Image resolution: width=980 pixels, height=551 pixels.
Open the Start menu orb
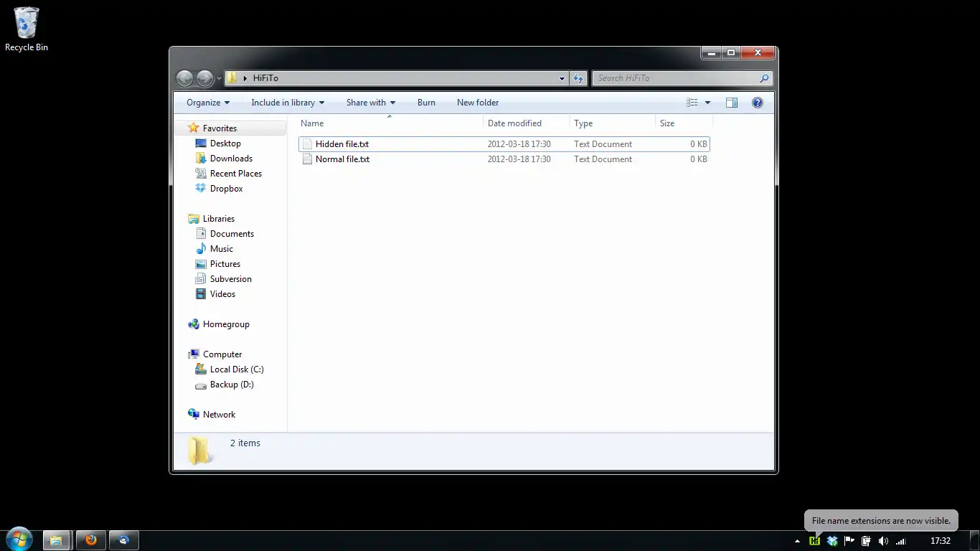[x=19, y=540]
